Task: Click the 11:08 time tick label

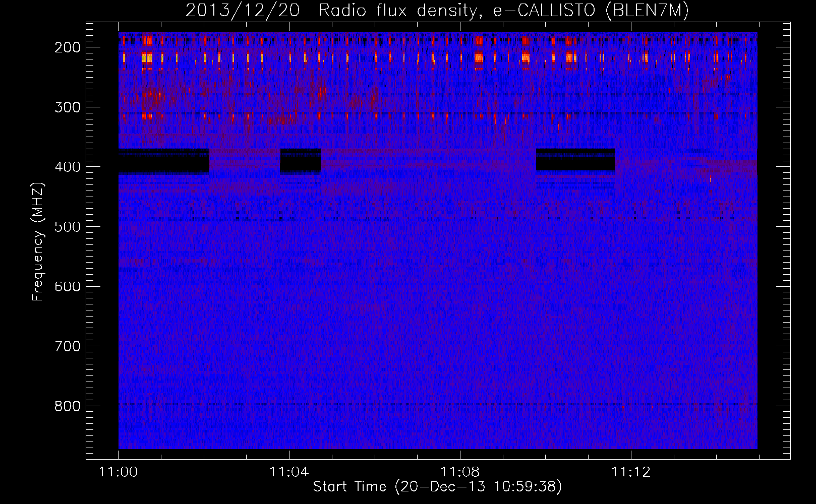Action: click(460, 472)
